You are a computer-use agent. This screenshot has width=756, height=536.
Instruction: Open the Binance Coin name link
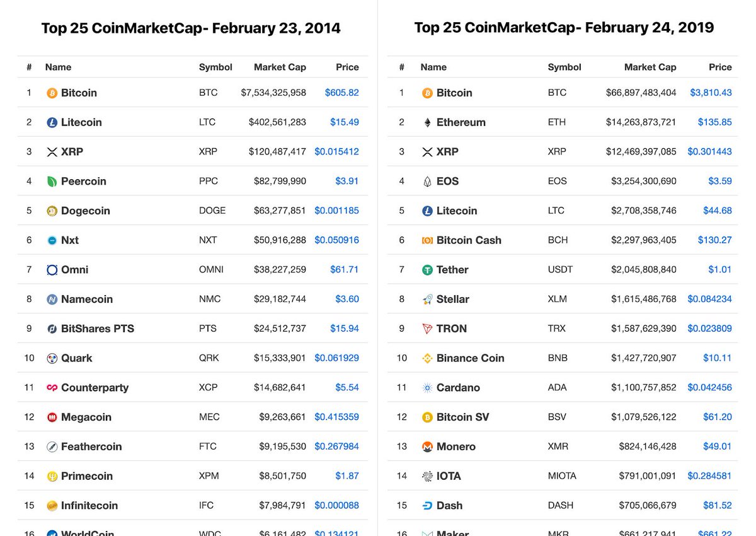tap(471, 358)
